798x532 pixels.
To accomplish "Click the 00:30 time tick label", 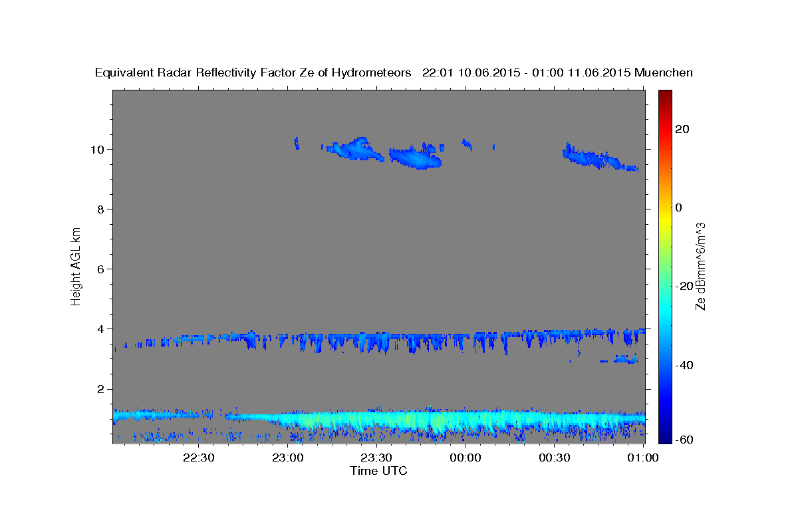I will (554, 458).
